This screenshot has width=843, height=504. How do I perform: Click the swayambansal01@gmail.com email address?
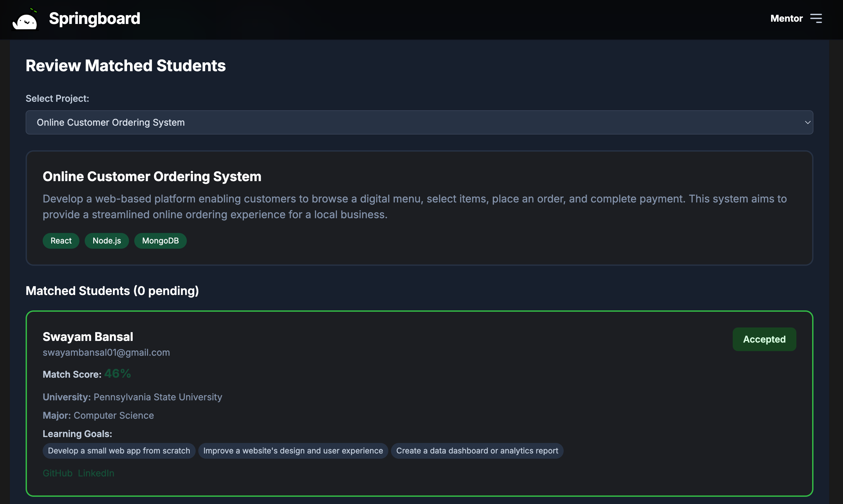click(106, 352)
